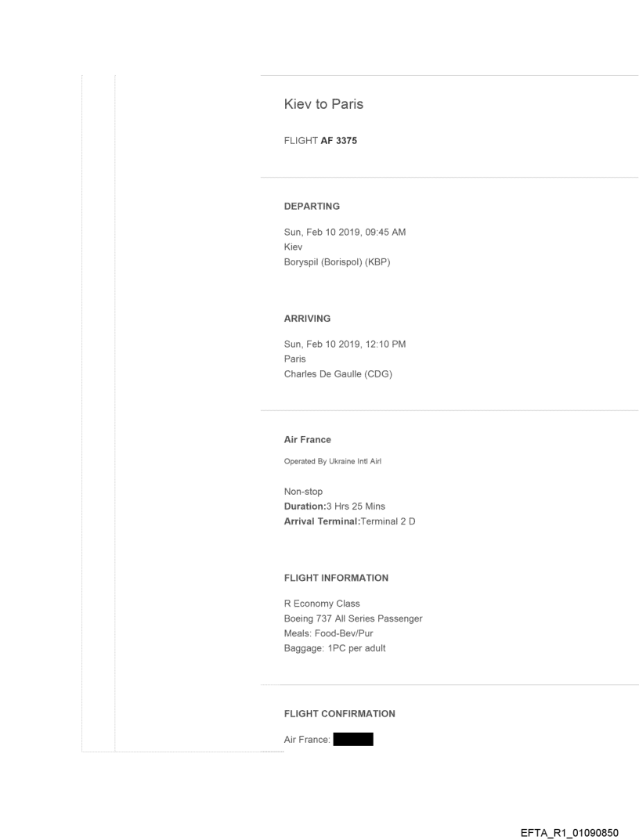Image resolution: width=639 pixels, height=840 pixels.
Task: Select the DEPARTING section header
Action: coord(312,207)
